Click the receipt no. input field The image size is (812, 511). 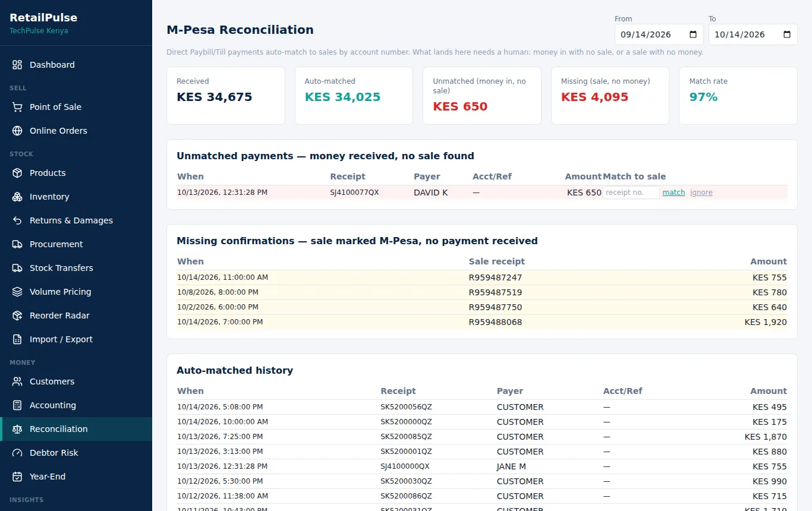[631, 193]
